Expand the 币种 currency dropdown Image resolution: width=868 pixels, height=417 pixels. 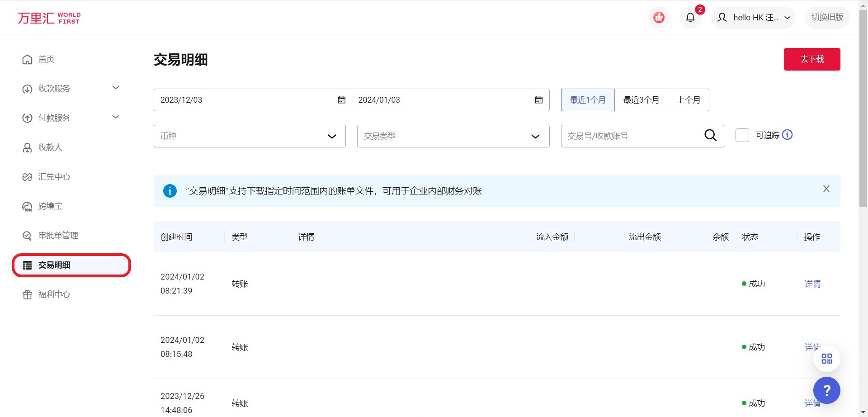[x=332, y=136]
